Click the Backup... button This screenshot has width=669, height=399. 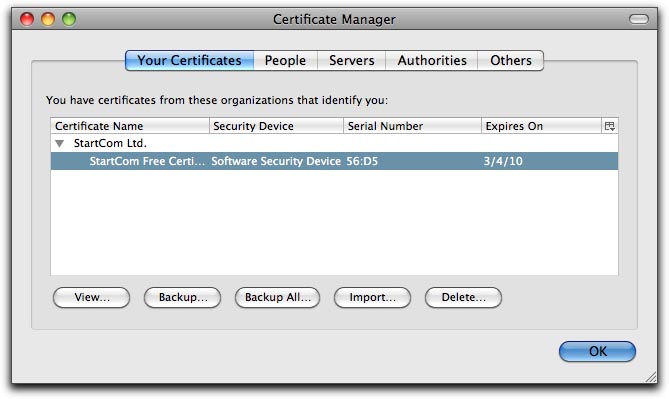183,297
